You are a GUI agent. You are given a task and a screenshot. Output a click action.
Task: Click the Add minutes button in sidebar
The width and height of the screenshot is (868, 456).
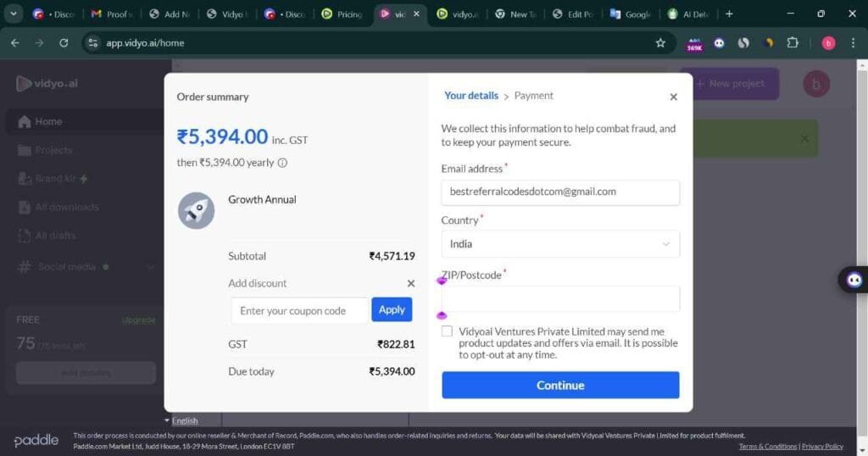86,372
